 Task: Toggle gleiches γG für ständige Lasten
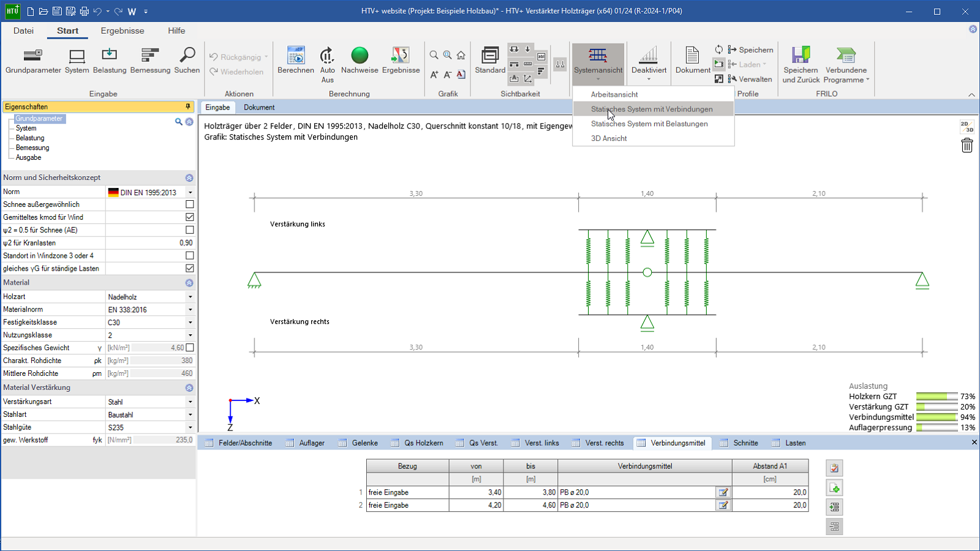click(190, 268)
